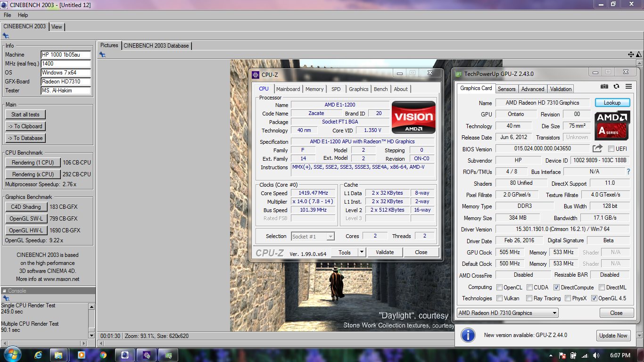Toggle the DirectML checkbox
644x362 pixels.
click(x=602, y=287)
